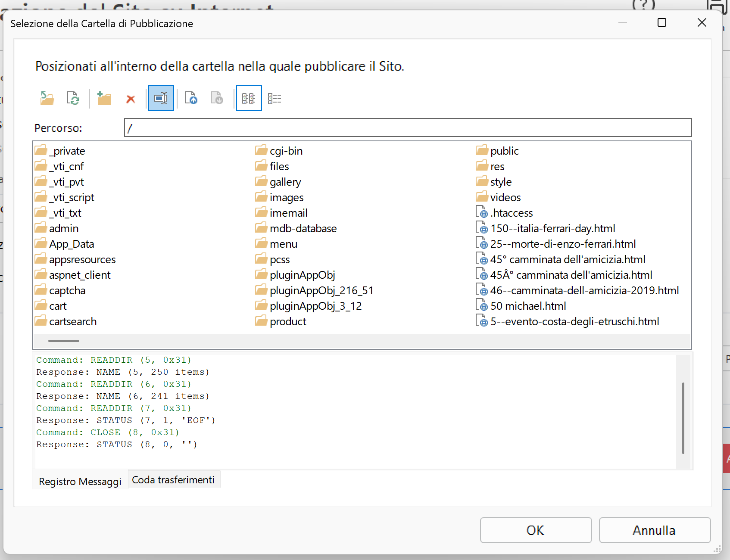Click log line 'NAME (5, 250 items)'

point(123,372)
